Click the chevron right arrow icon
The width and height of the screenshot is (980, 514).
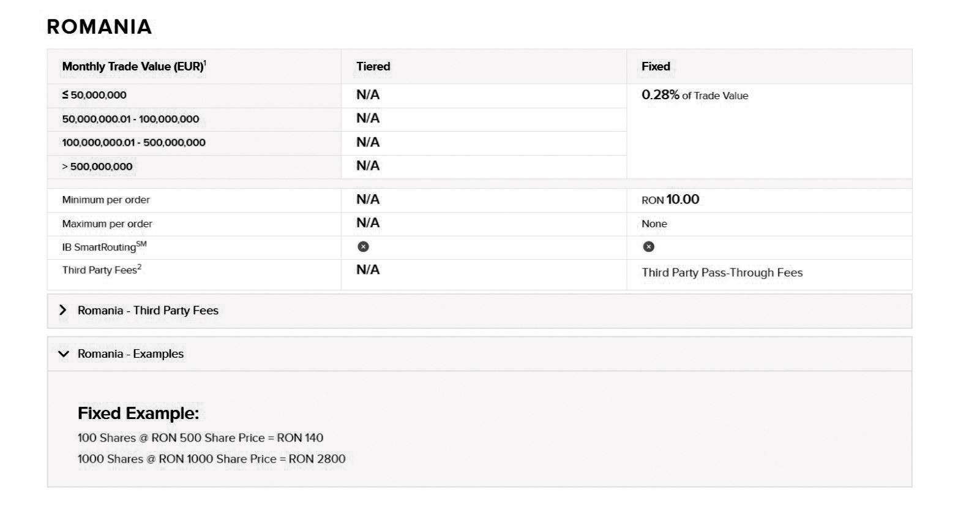62,310
